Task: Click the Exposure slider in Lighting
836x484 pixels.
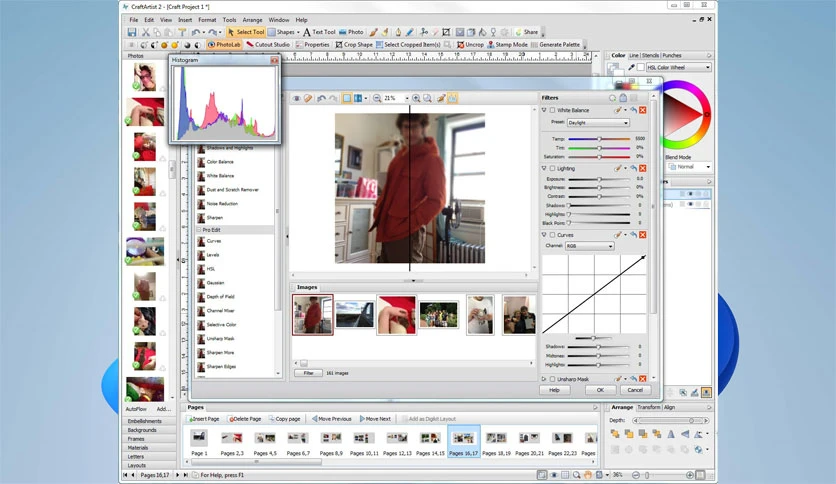Action: (x=599, y=179)
